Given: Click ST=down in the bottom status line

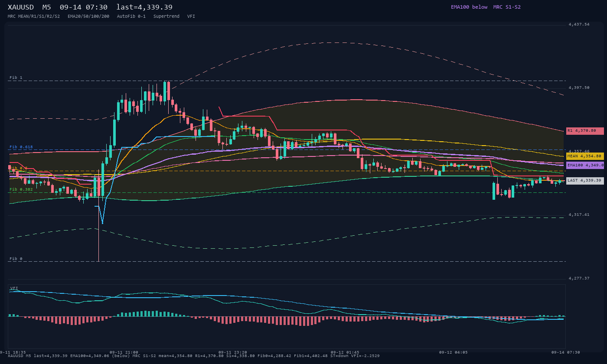Looking at the screenshot, I should [339, 356].
